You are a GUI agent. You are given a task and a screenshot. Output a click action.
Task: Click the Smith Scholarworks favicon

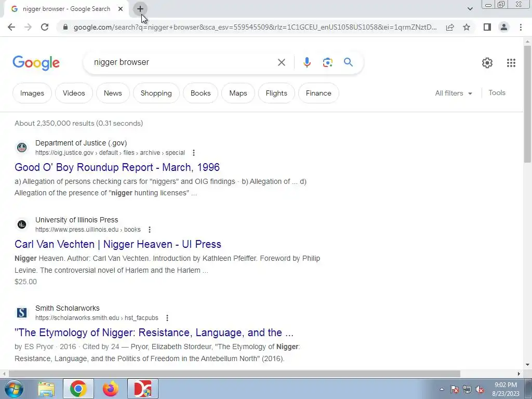(x=22, y=312)
